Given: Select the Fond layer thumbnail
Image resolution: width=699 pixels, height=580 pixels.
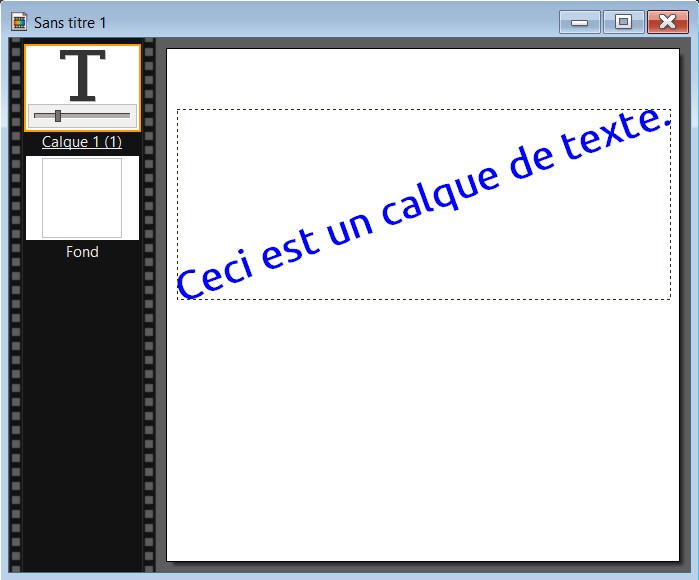Looking at the screenshot, I should point(82,198).
